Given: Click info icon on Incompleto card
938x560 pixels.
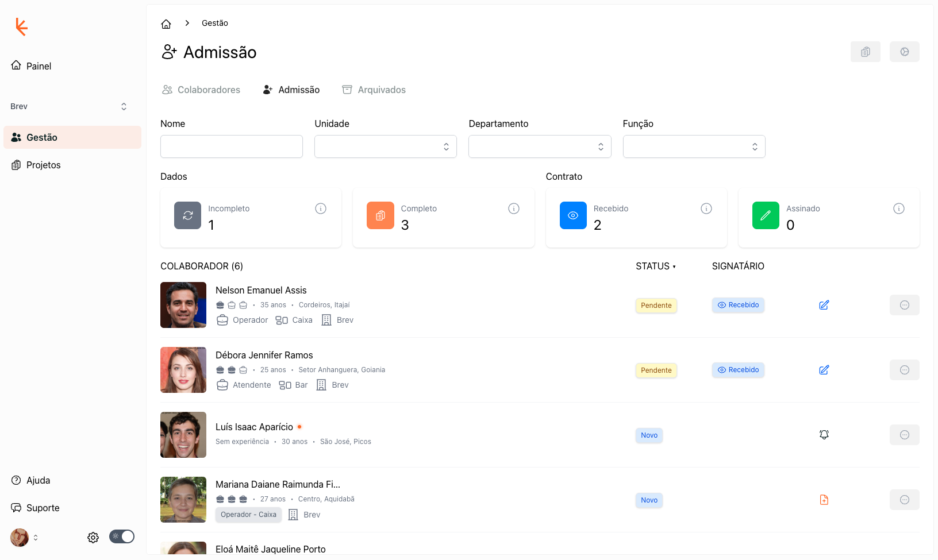Looking at the screenshot, I should point(321,208).
